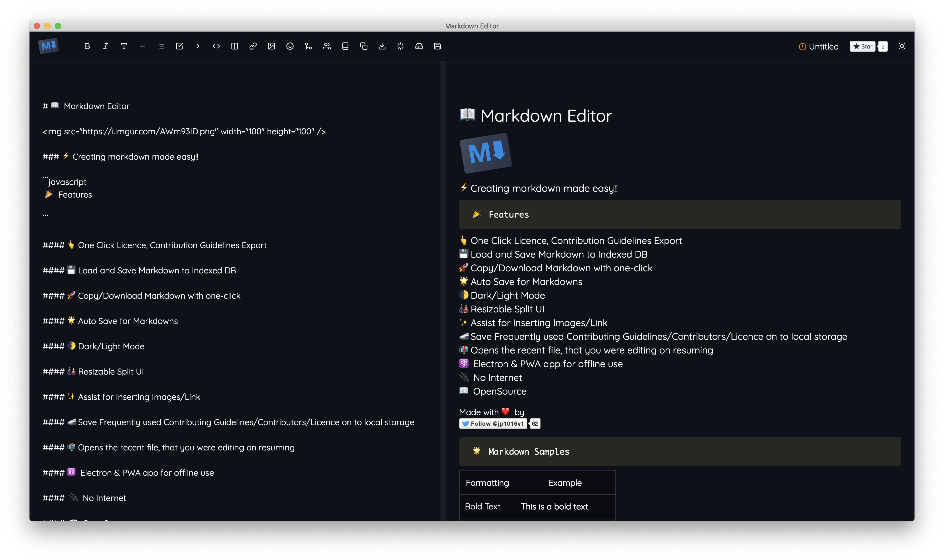Click the italic formatting icon
944x560 pixels.
(x=105, y=46)
